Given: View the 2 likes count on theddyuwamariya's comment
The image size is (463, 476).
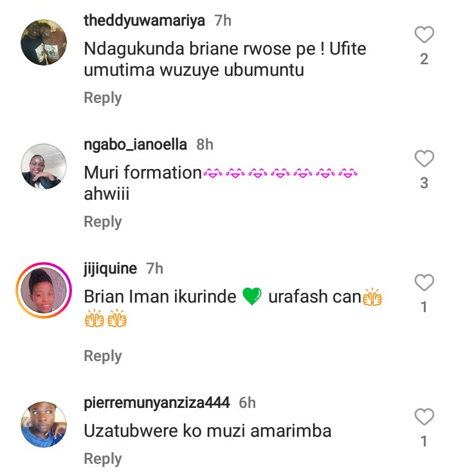Looking at the screenshot, I should pyautogui.click(x=424, y=59).
